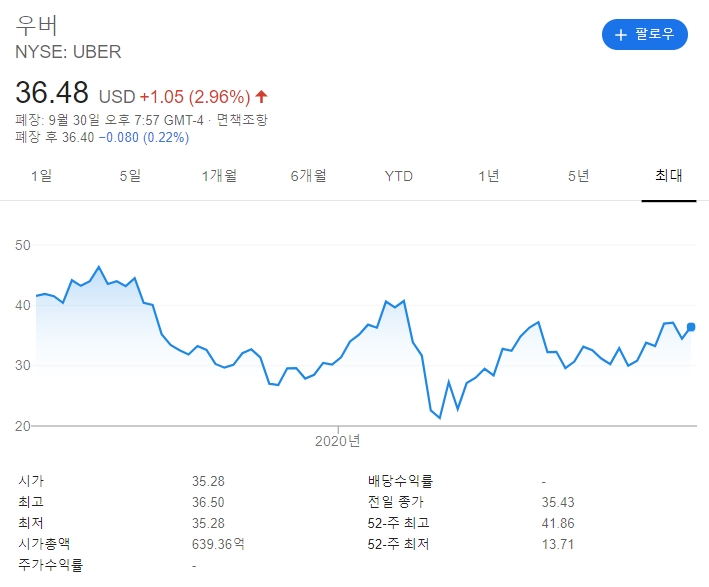Click the 우버 company title

coord(37,25)
